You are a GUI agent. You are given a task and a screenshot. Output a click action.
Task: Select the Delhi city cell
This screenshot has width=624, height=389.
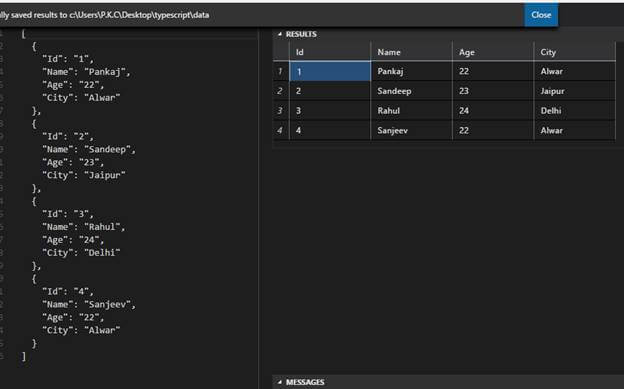tap(575, 111)
